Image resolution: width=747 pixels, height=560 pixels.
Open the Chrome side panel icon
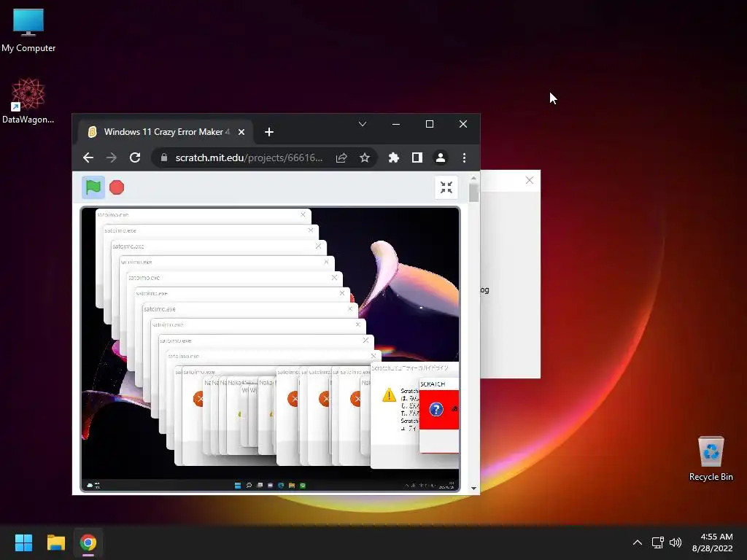point(417,157)
